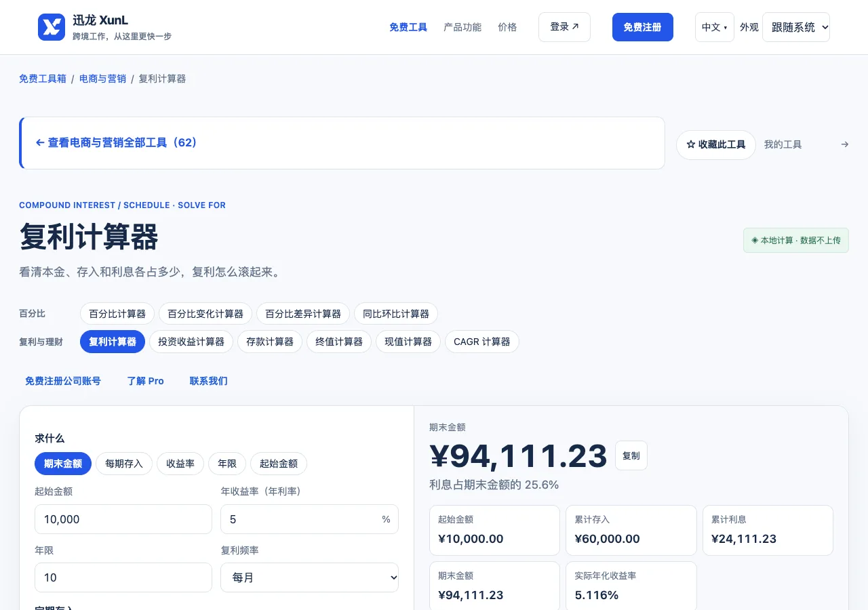The height and width of the screenshot is (610, 868).
Task: Switch to the 存款计算器 tool
Action: 270,342
